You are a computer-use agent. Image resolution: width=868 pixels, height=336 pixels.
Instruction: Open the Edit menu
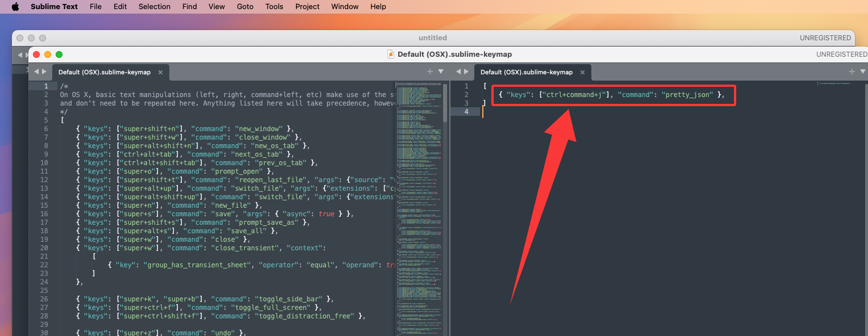(x=120, y=7)
